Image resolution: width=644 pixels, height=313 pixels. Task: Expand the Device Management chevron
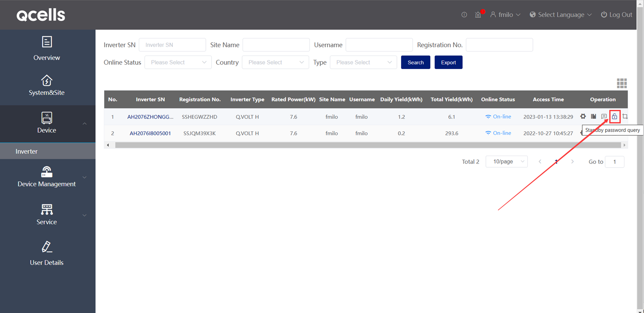click(x=85, y=177)
